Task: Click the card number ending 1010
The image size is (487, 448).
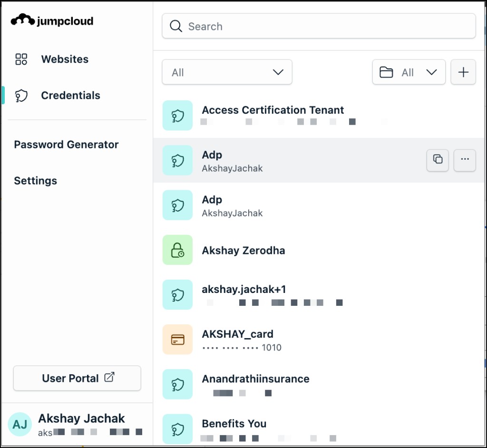Action: (x=242, y=347)
